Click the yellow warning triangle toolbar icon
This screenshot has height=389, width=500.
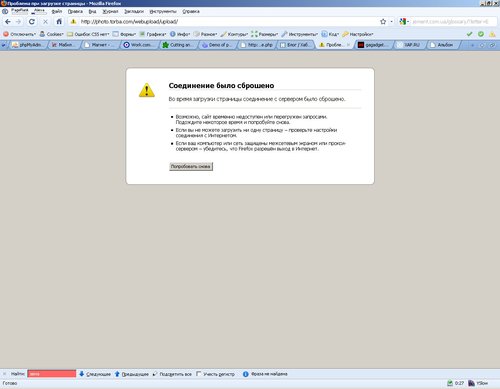(x=492, y=34)
